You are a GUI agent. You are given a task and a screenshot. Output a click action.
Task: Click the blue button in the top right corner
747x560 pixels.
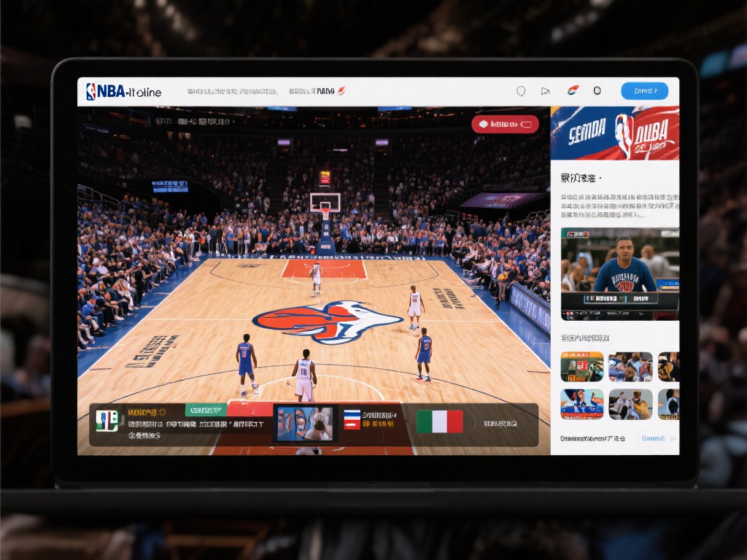(x=645, y=91)
